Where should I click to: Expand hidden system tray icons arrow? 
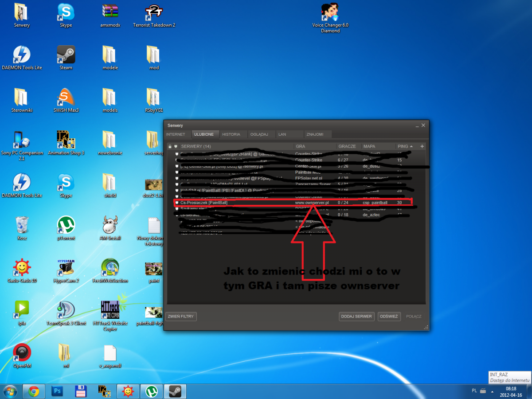(x=493, y=391)
